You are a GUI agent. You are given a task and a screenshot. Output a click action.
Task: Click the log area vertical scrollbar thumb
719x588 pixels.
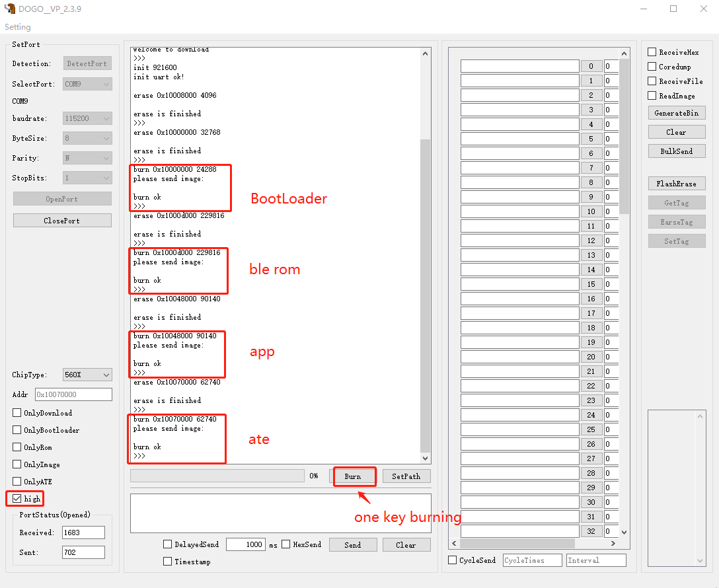pyautogui.click(x=425, y=295)
